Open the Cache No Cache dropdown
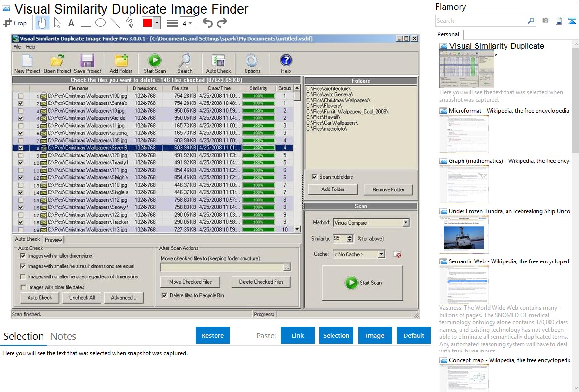579x392 pixels. [381, 254]
